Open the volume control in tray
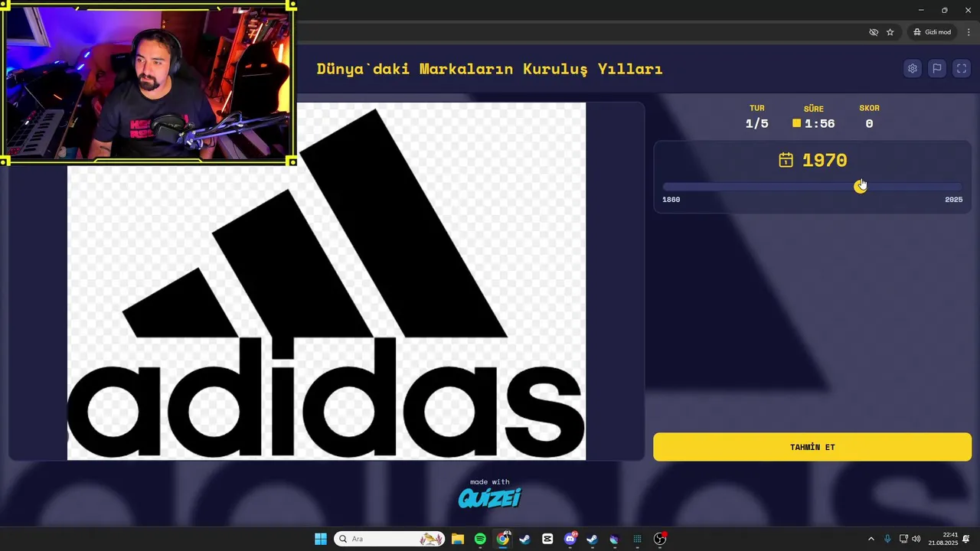 point(916,539)
